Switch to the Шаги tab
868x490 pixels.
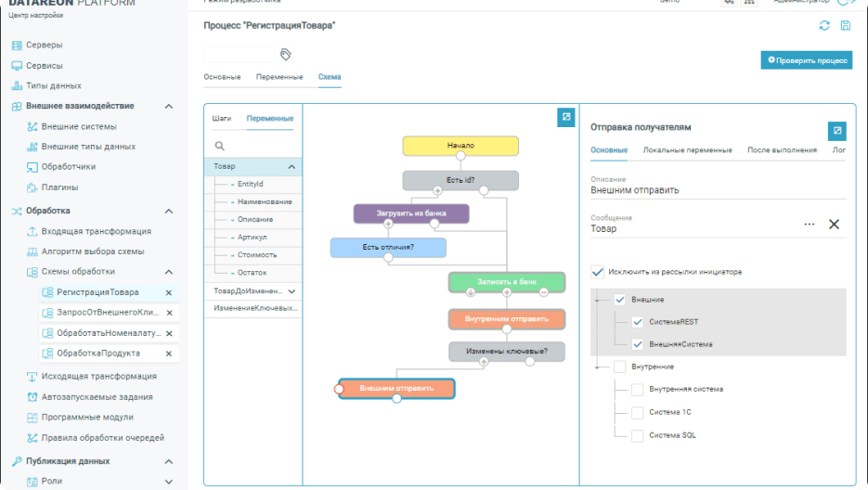(222, 119)
